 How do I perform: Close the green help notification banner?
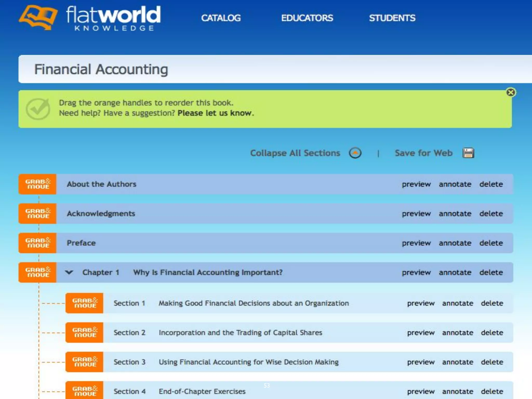pyautogui.click(x=511, y=92)
